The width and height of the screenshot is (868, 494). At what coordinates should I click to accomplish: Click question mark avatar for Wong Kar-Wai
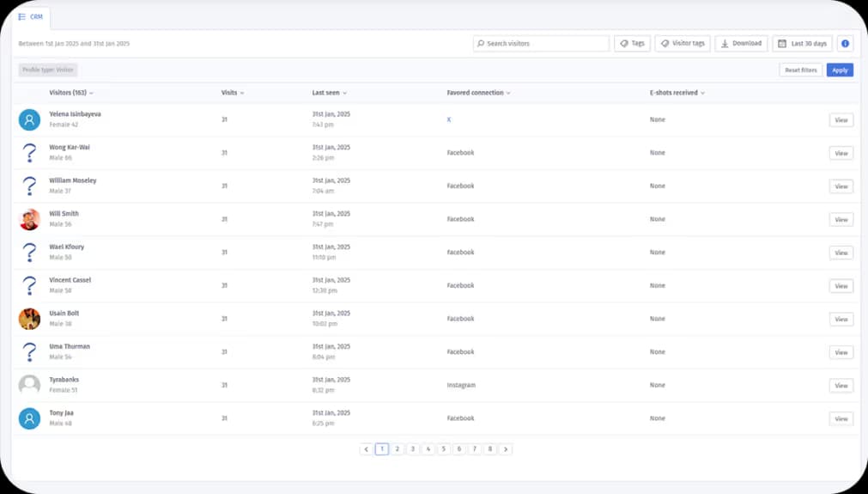[30, 153]
